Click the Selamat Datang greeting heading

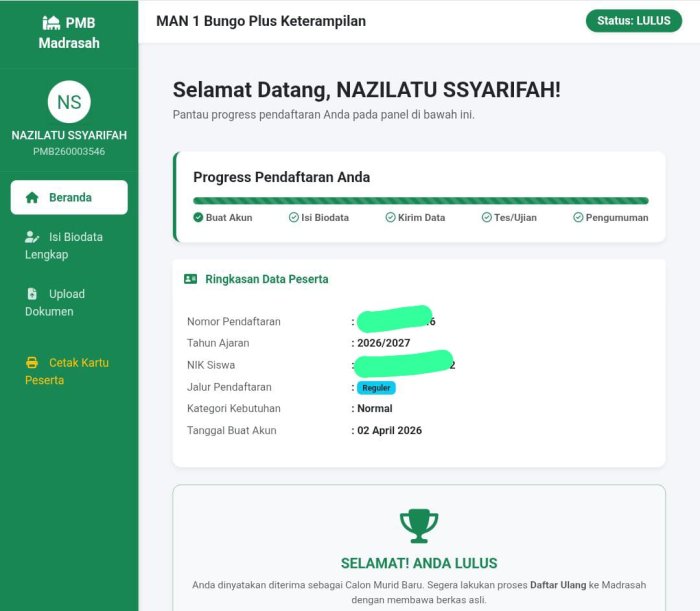click(x=367, y=90)
